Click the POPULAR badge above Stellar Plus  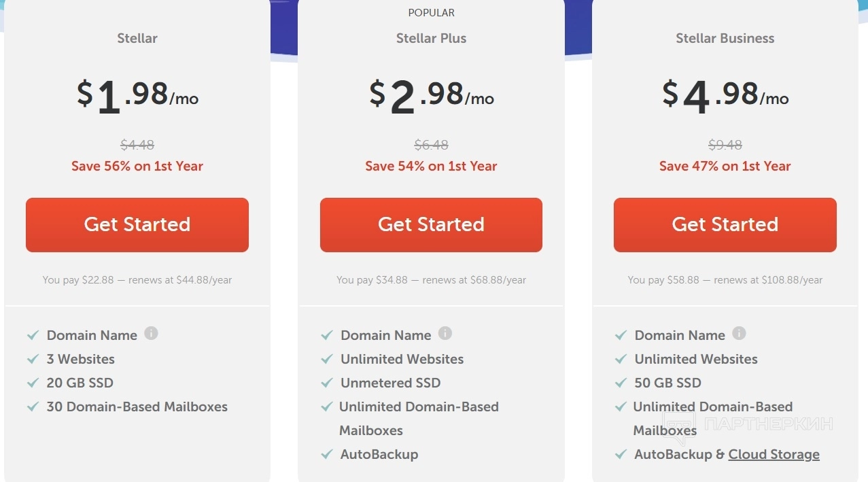431,13
